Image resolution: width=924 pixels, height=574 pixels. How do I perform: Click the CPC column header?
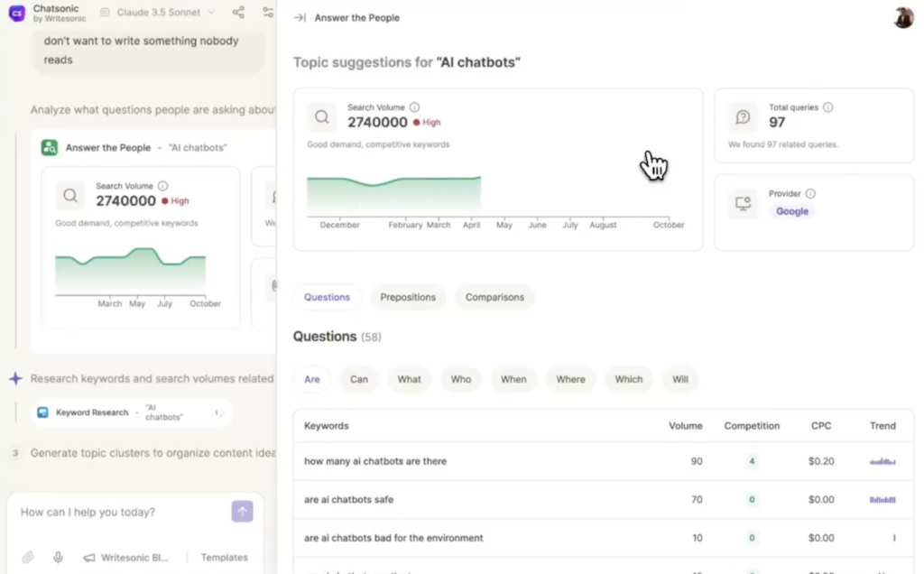(821, 425)
